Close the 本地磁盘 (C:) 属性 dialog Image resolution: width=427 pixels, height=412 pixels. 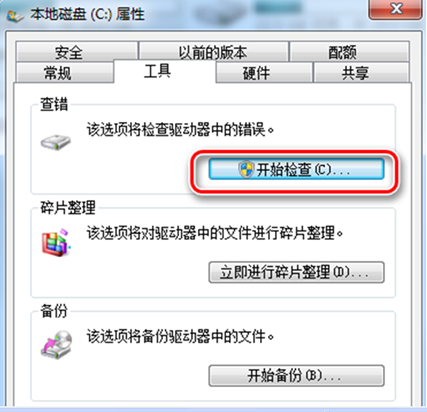tap(395, 9)
